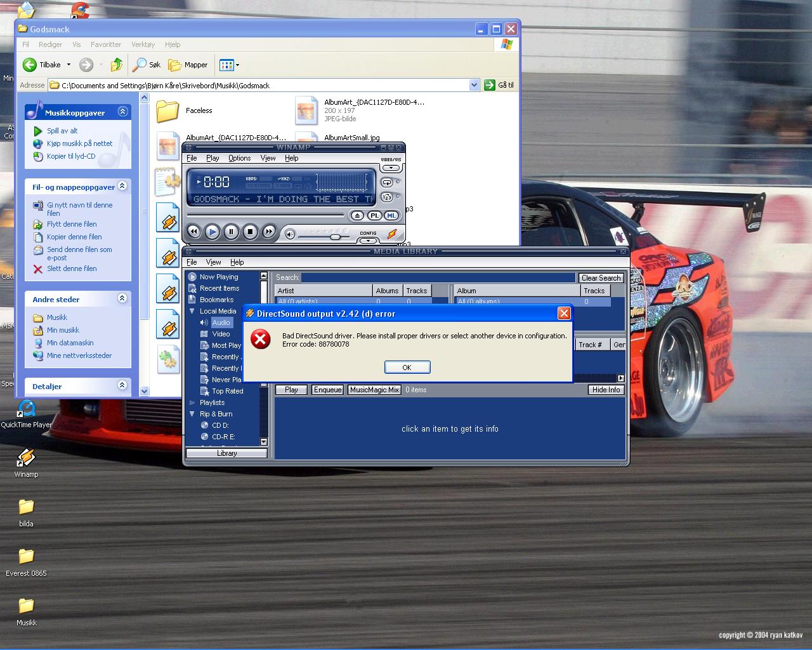
Task: Click the Mapper folders toolbar button
Action: [188, 65]
